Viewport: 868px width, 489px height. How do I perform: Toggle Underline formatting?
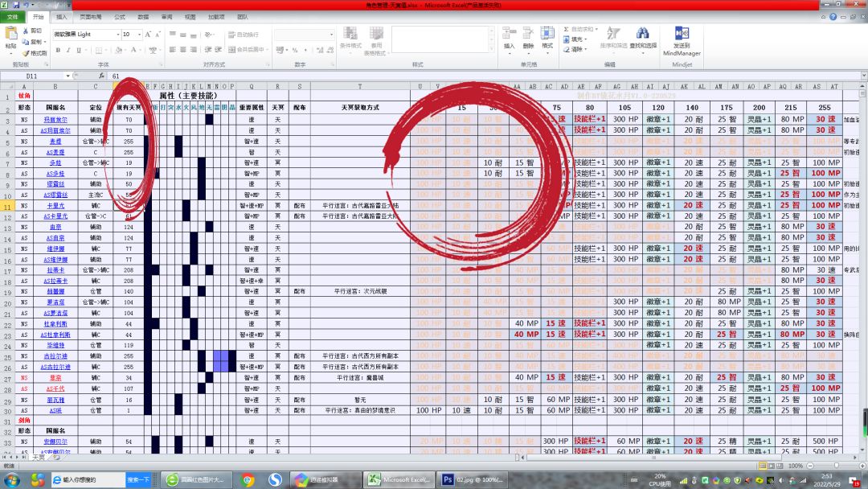pyautogui.click(x=79, y=50)
